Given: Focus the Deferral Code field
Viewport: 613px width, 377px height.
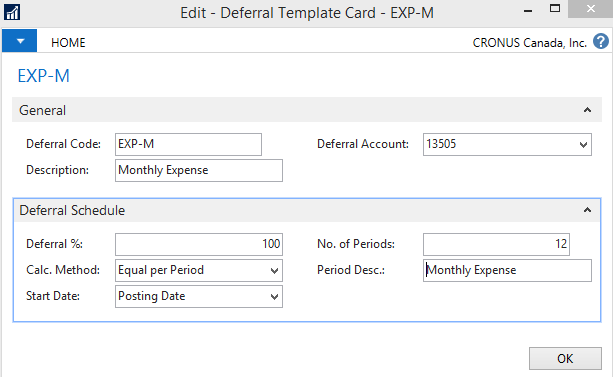Looking at the screenshot, I should pos(188,144).
